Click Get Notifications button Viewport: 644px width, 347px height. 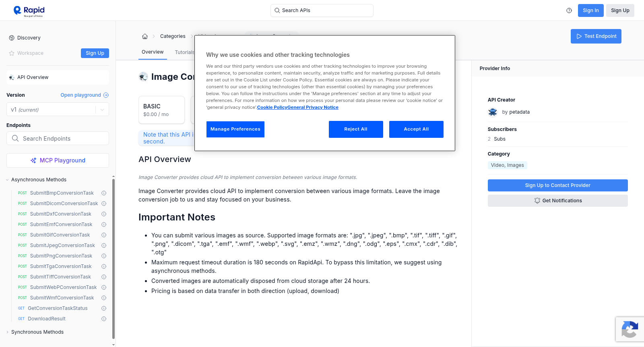pos(558,201)
